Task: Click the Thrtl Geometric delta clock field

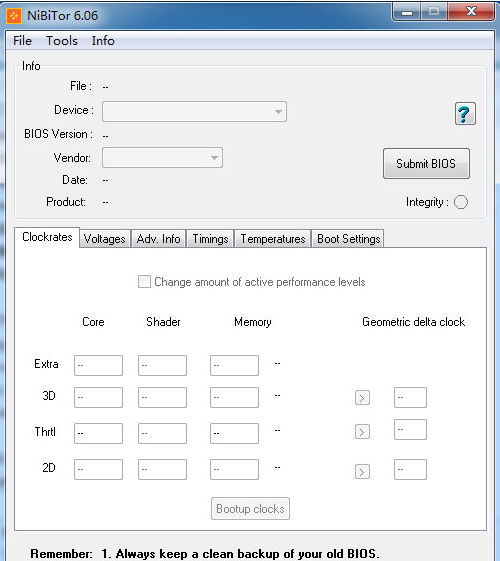Action: coord(410,429)
